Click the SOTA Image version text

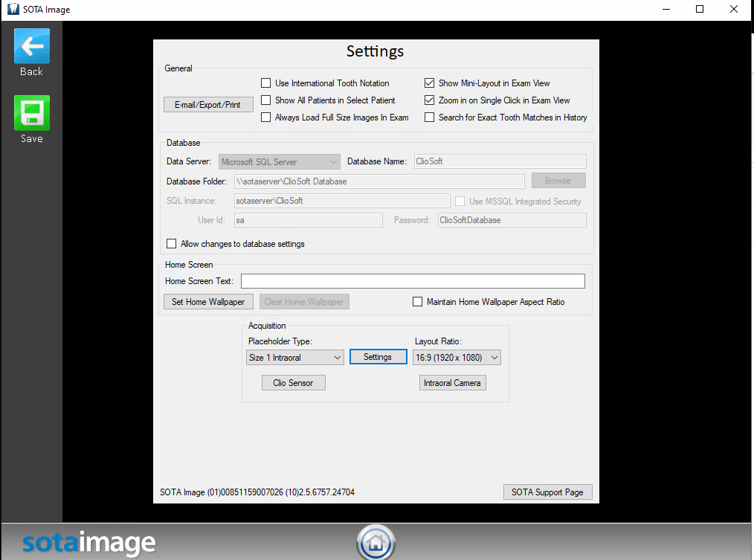(257, 492)
